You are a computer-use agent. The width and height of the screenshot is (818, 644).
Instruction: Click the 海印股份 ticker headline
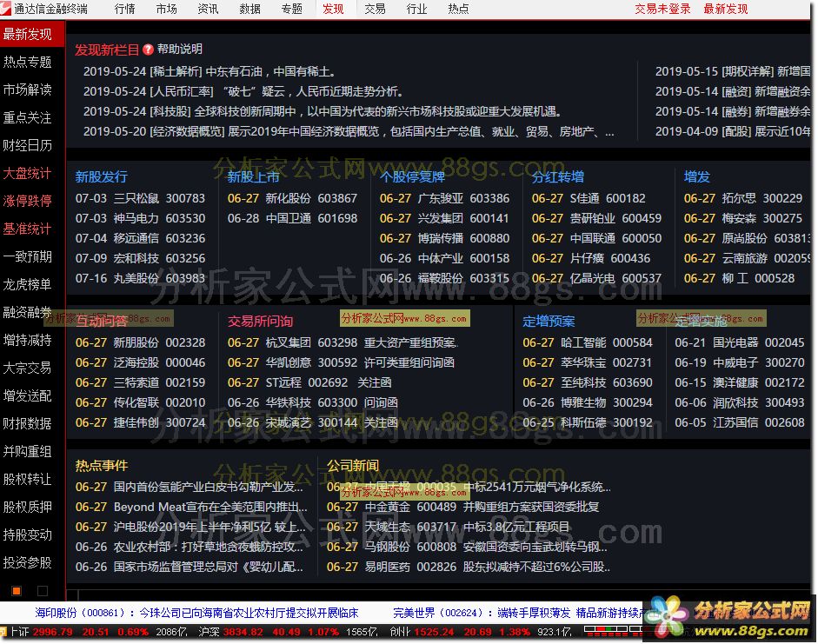tap(196, 613)
